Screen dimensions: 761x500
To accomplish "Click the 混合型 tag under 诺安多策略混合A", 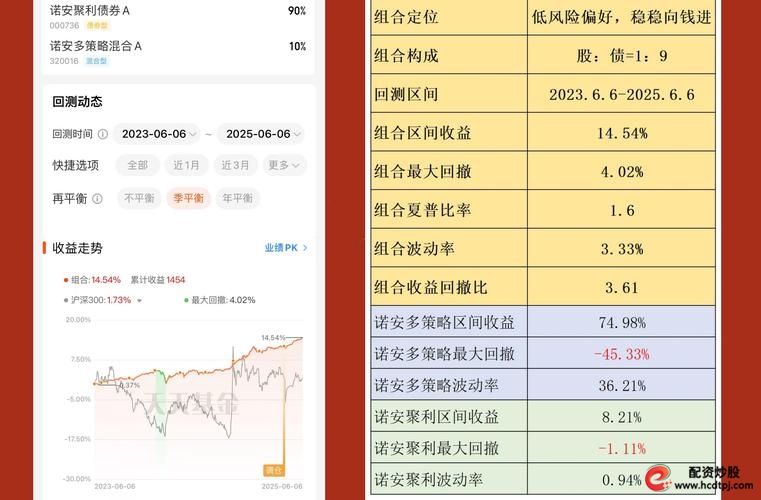I will click(96, 61).
